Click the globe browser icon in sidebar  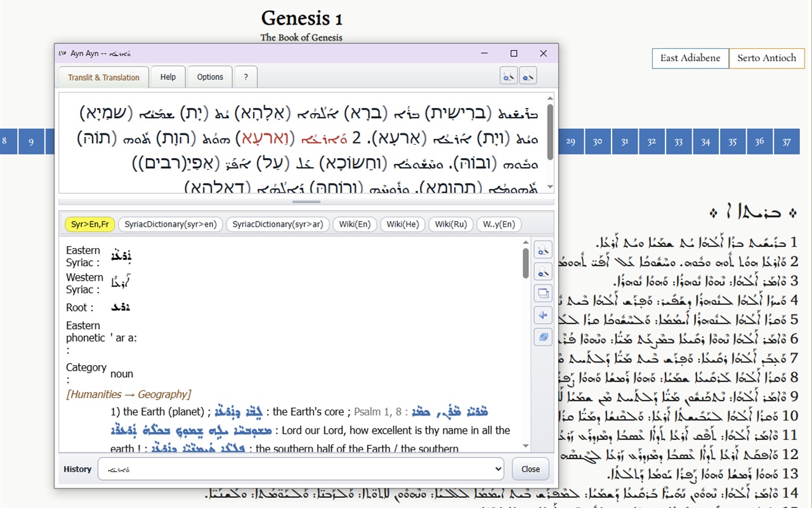pos(543,337)
